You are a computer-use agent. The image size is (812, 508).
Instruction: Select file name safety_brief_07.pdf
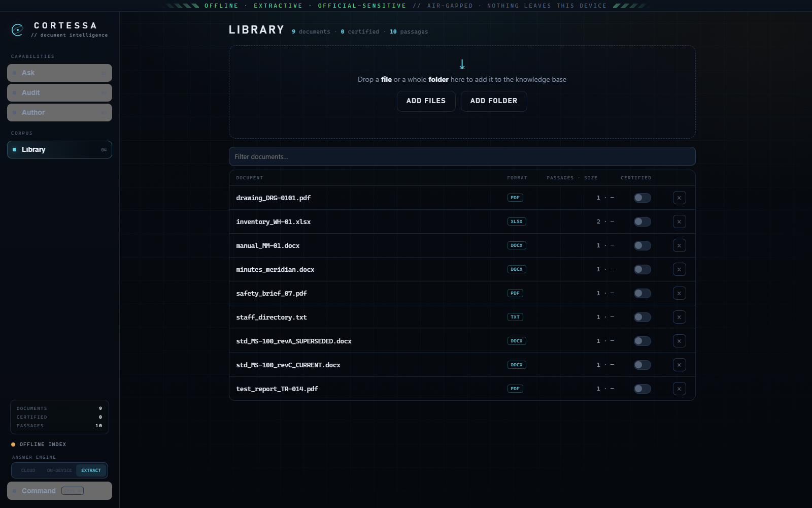272,293
